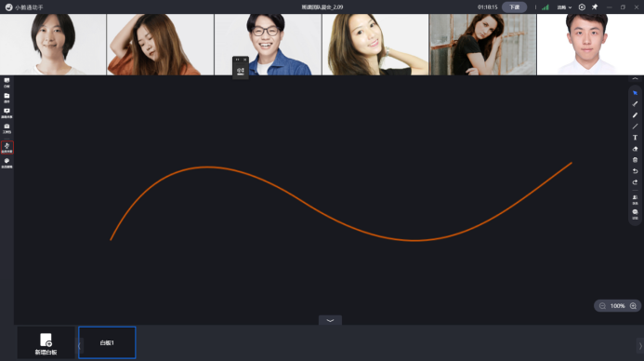Select the text T tool
The width and height of the screenshot is (644, 361).
click(x=635, y=138)
